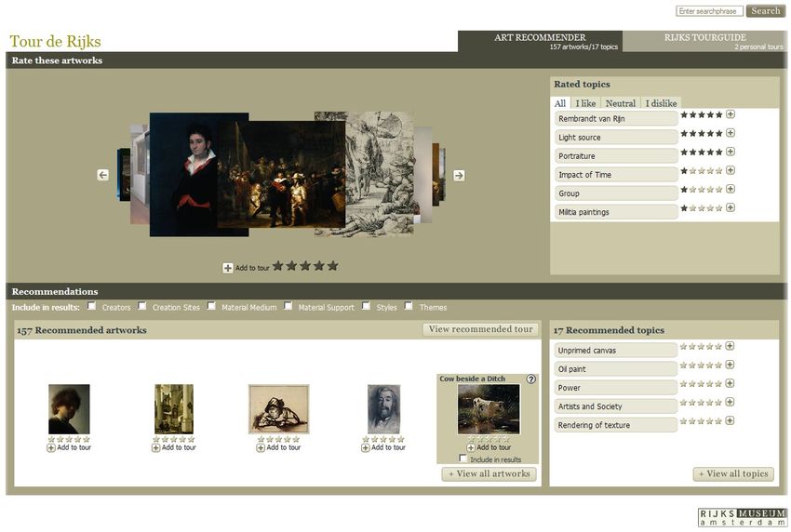Expand plus icon for Artists and Society
791x532 pixels.
click(x=730, y=402)
